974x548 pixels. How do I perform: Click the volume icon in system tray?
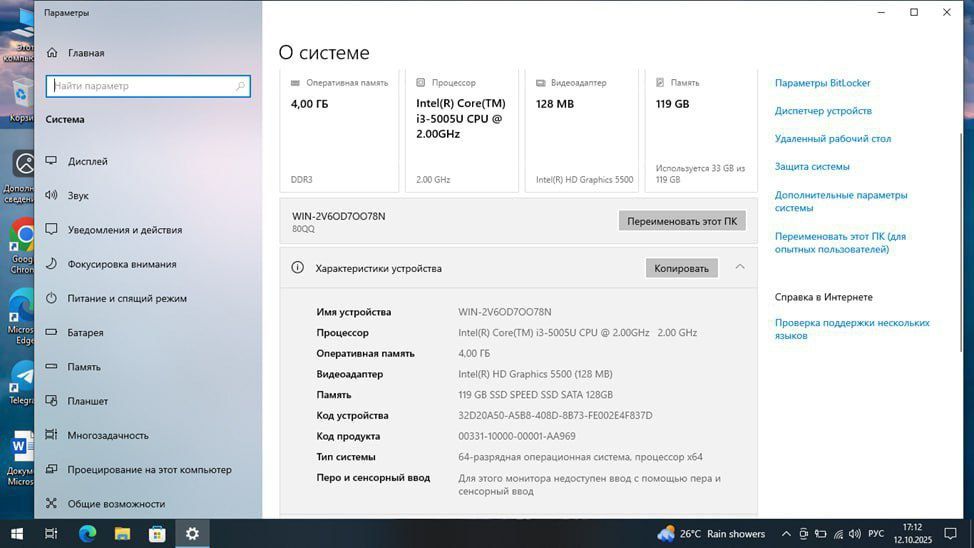tap(855, 534)
